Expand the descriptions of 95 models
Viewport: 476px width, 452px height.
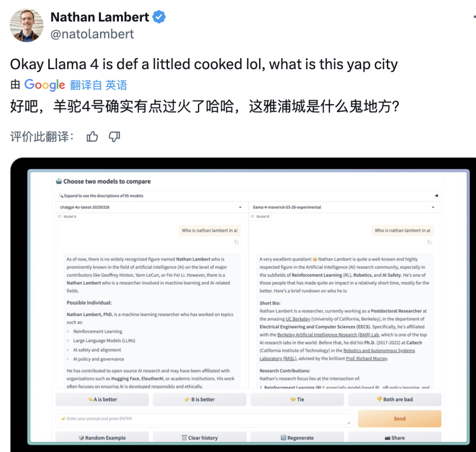[x=248, y=196]
